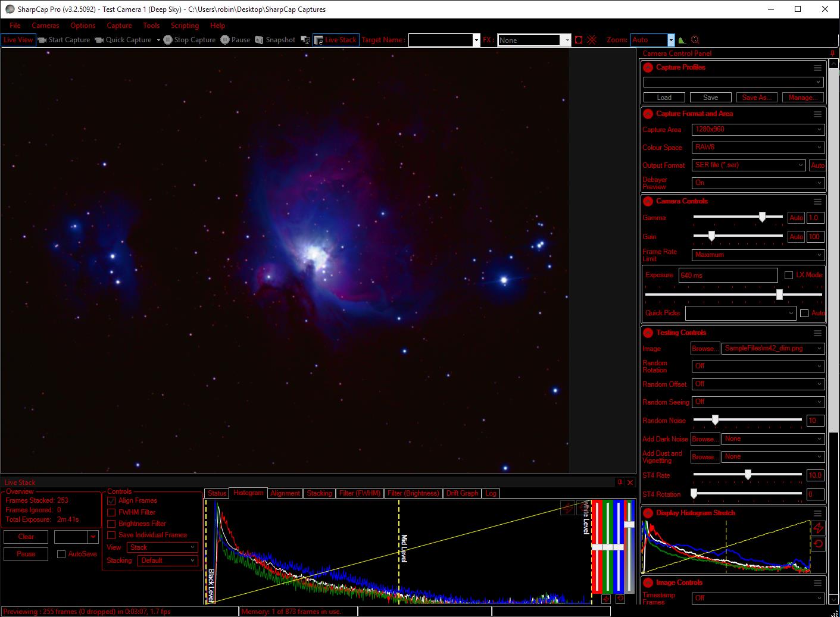Toggle the Live Stack toolbar button
840x617 pixels.
click(x=336, y=40)
